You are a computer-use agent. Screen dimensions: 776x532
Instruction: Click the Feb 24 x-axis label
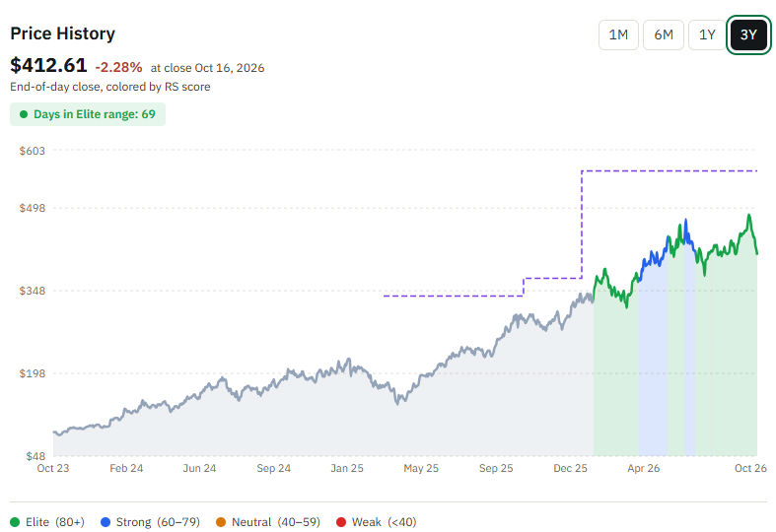(x=126, y=468)
